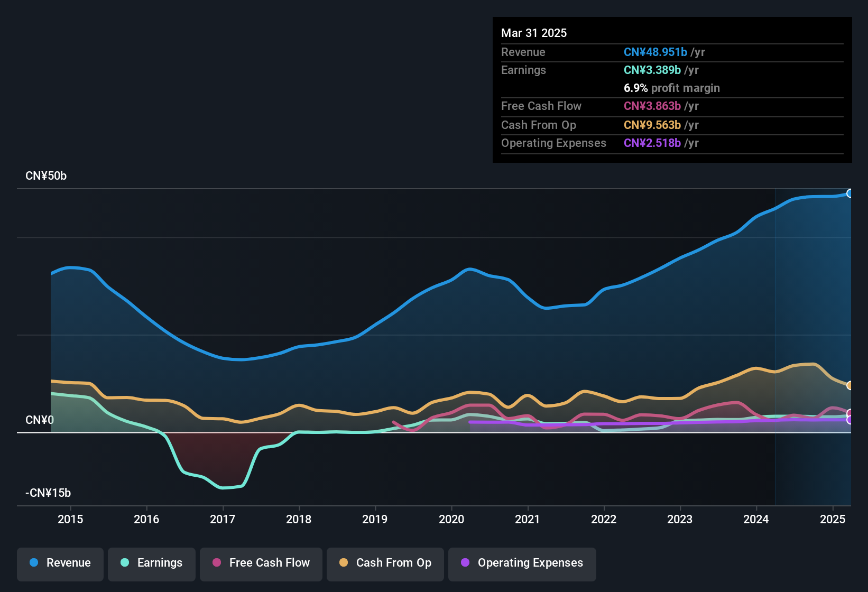Viewport: 868px width, 592px height.
Task: Expand the Free Cash Flow row details
Action: coord(541,106)
